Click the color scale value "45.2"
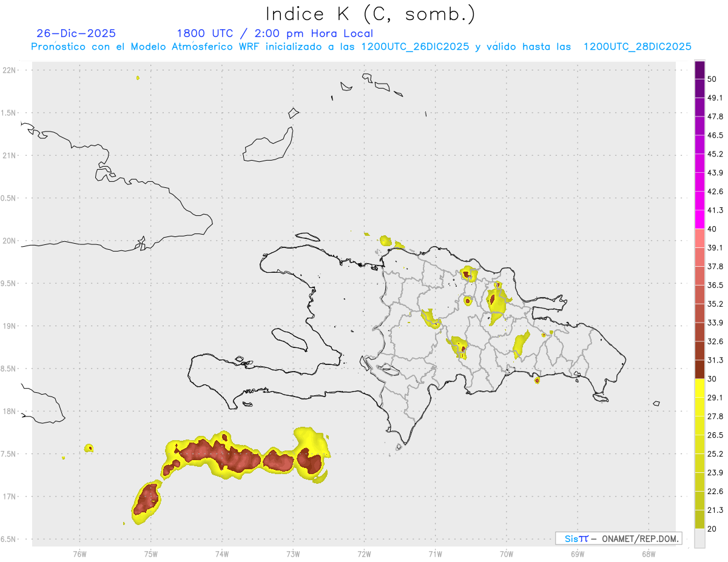This screenshot has height=562, width=728. point(716,154)
